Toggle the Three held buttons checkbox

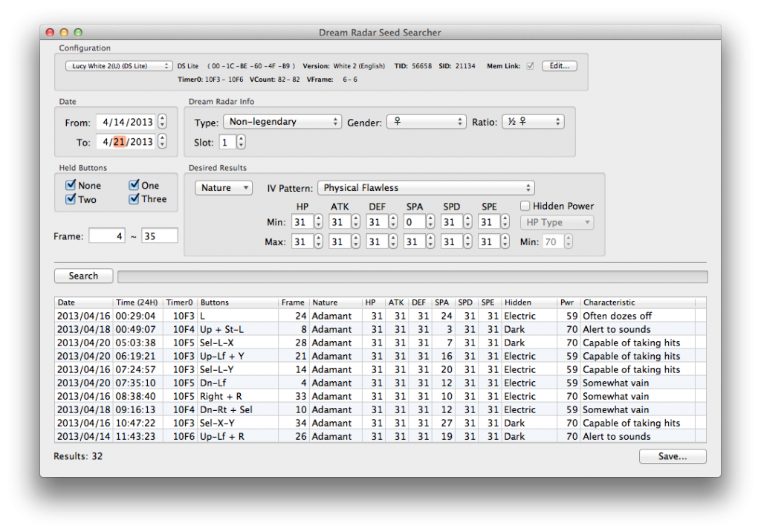click(x=134, y=198)
